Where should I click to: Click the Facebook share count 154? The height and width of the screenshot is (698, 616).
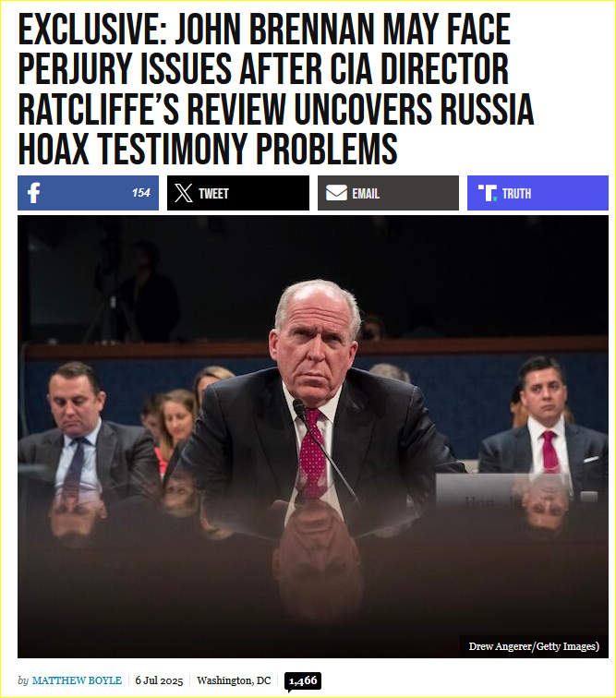pos(140,193)
